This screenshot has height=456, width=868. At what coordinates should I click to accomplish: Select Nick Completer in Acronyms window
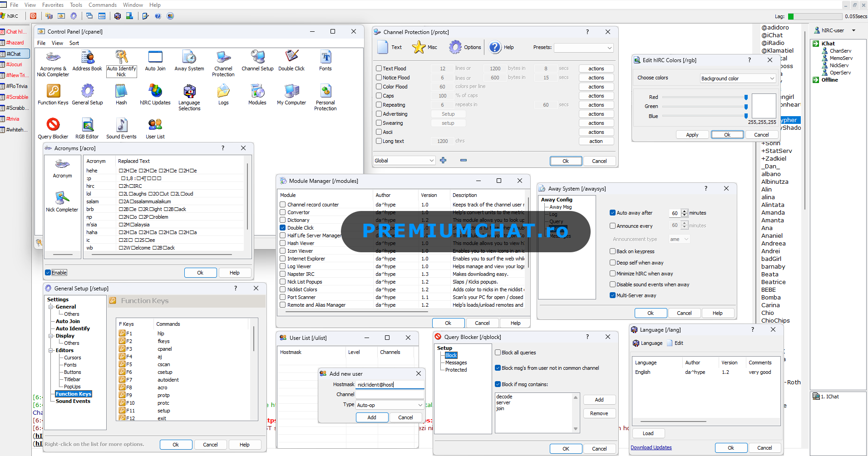[62, 202]
